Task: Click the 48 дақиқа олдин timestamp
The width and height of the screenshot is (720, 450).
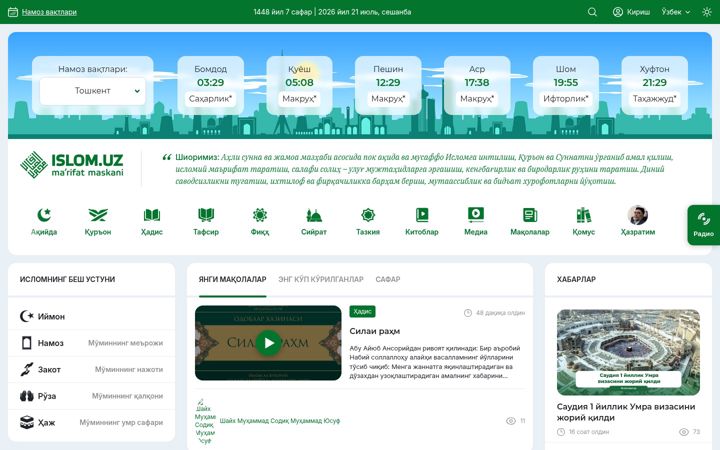Action: [x=500, y=313]
